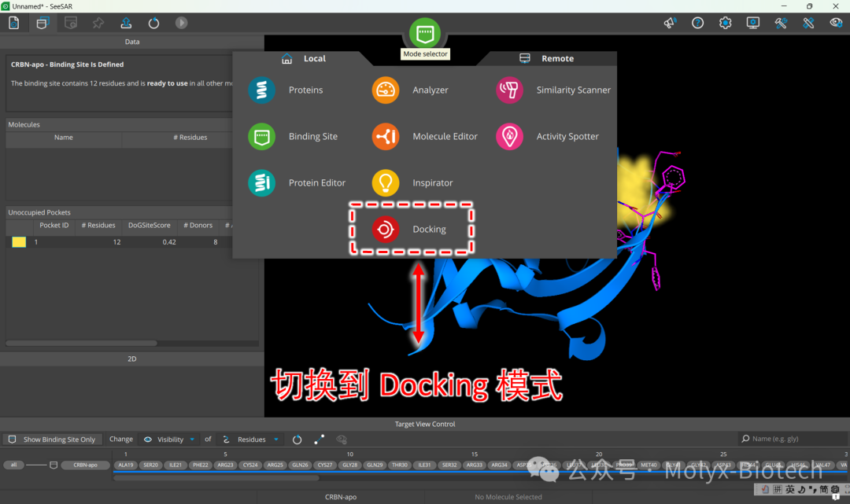850x504 pixels.
Task: Open the Proteins mode
Action: [286, 90]
